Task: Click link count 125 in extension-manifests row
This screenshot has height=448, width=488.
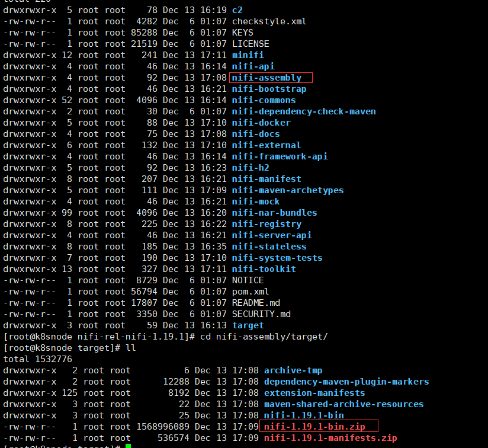Action: (69, 393)
